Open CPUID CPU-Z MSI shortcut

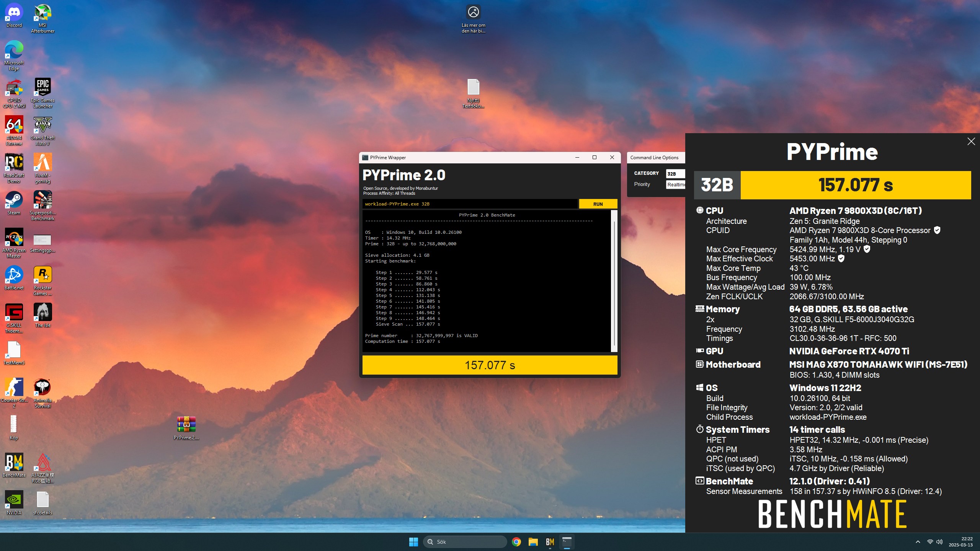coord(14,94)
